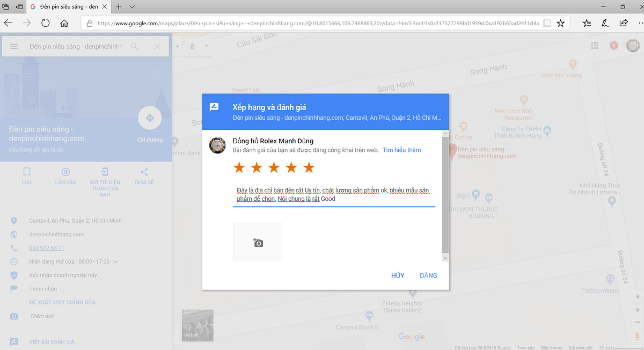
Task: Open a new browser tab
Action: [x=119, y=7]
